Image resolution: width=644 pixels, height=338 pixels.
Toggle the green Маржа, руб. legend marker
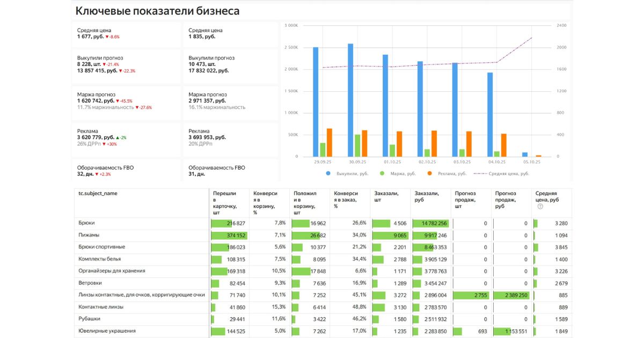point(382,173)
